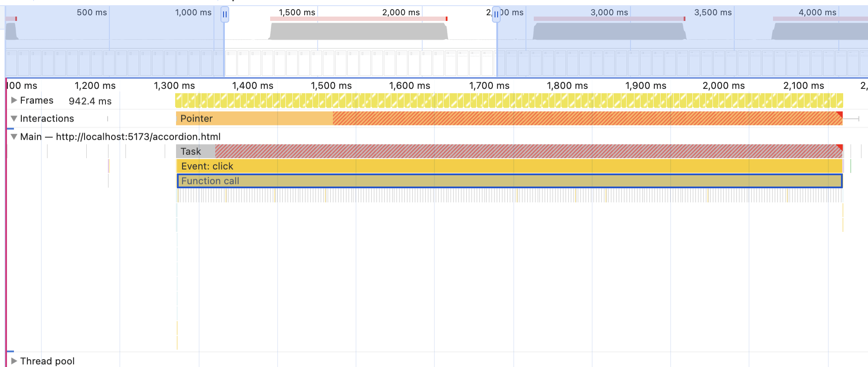The width and height of the screenshot is (868, 367).
Task: Click red warning triangle on Pointer interaction
Action: (x=839, y=114)
